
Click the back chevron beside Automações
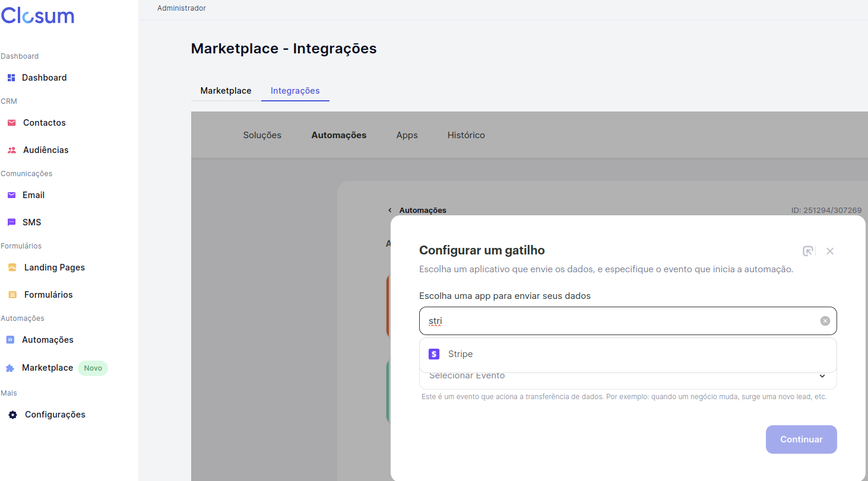pyautogui.click(x=390, y=210)
